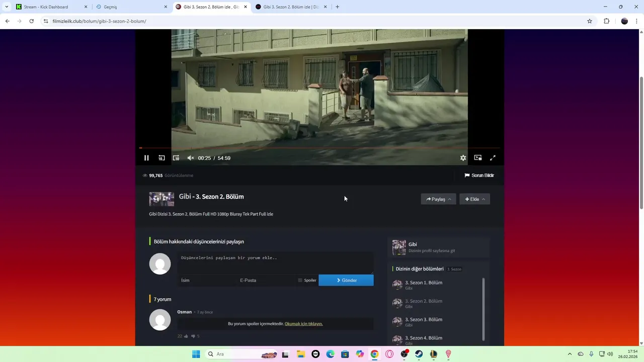644x362 pixels.
Task: Close the Kick Dashboard tab
Action: tap(86, 7)
